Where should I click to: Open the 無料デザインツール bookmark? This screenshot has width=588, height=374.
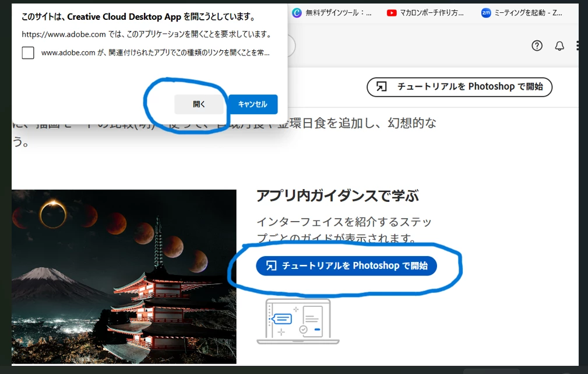click(x=332, y=13)
